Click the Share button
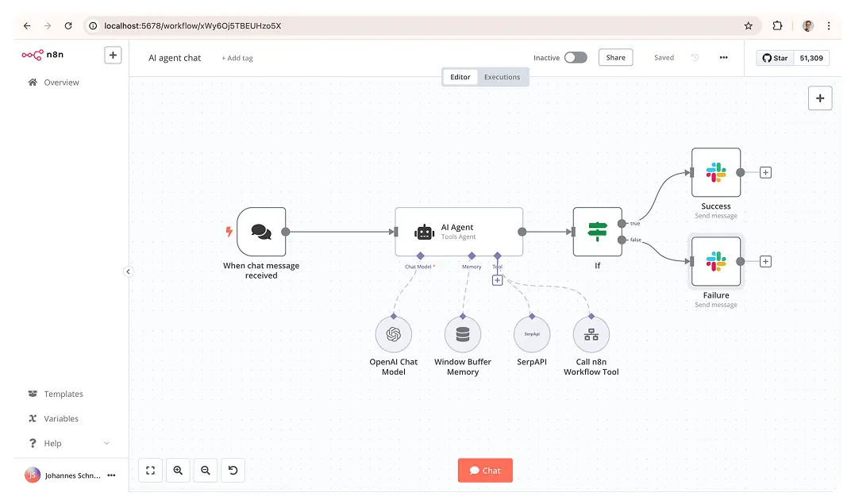The height and width of the screenshot is (504, 855). pyautogui.click(x=615, y=57)
